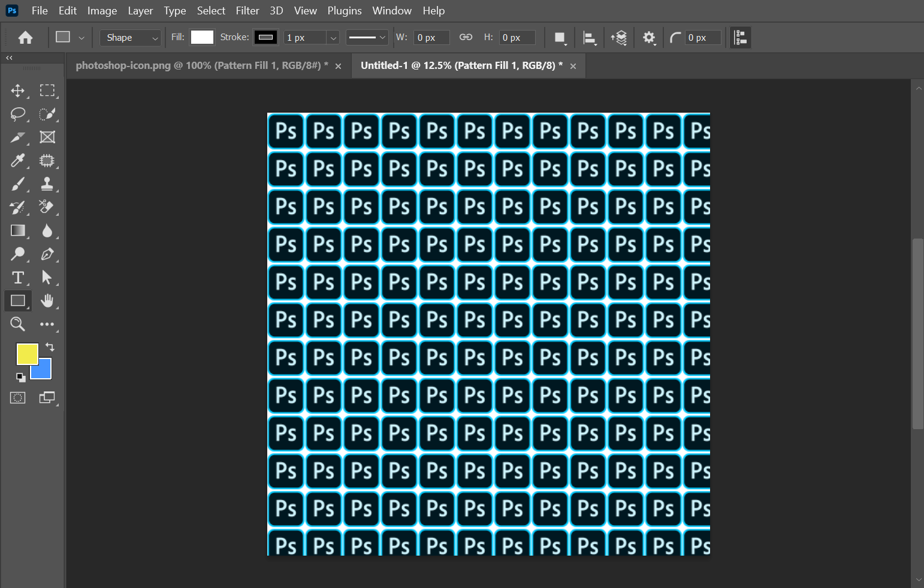Open the Filter menu

(247, 11)
